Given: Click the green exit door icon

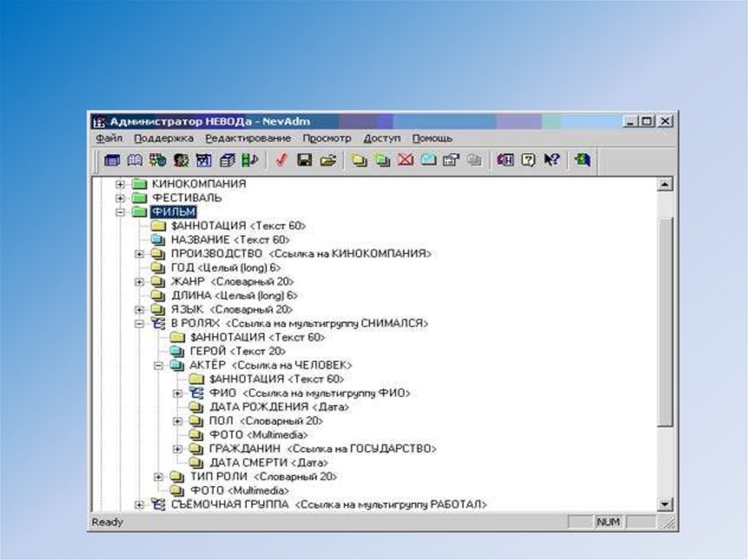Looking at the screenshot, I should point(581,160).
